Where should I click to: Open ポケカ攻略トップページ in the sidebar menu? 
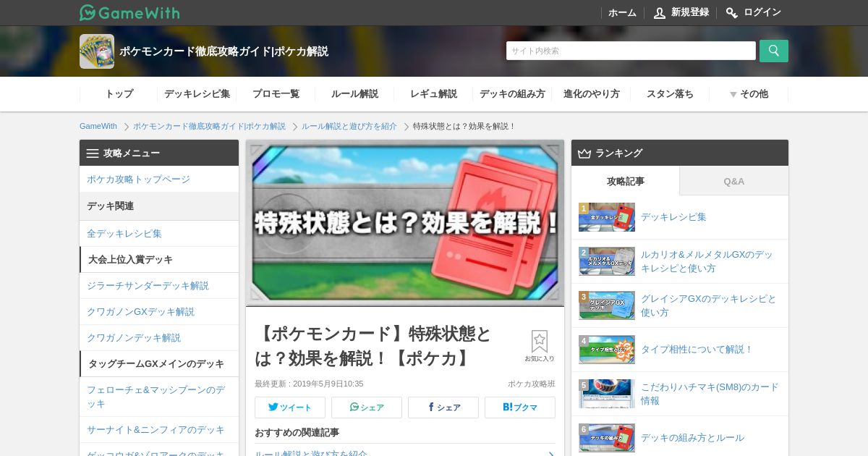[159, 179]
